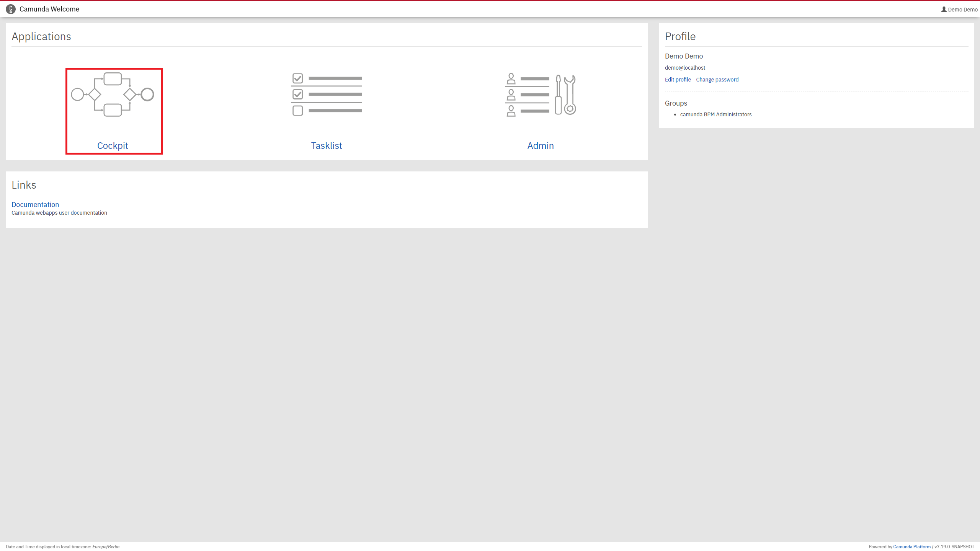Follow the Camunda Platform footer link

[x=912, y=547]
